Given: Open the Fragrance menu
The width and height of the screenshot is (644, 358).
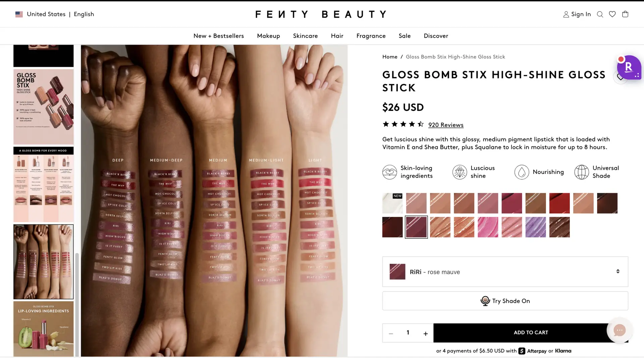Looking at the screenshot, I should pos(371,36).
